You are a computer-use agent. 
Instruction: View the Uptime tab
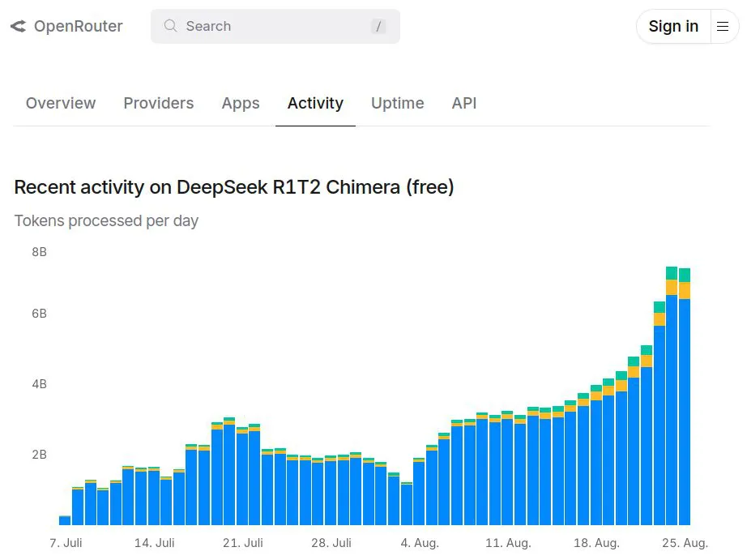(397, 104)
